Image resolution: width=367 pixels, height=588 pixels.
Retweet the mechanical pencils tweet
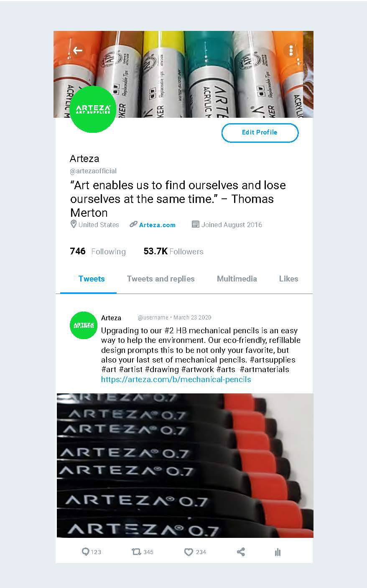coord(136,552)
